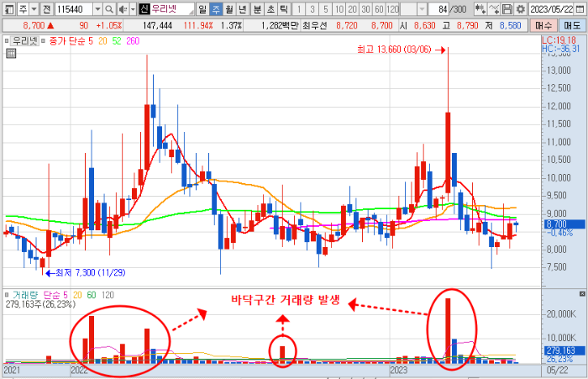Click the 전 button beside stock code
Image resolution: width=588 pixels, height=379 pixels.
(46, 8)
